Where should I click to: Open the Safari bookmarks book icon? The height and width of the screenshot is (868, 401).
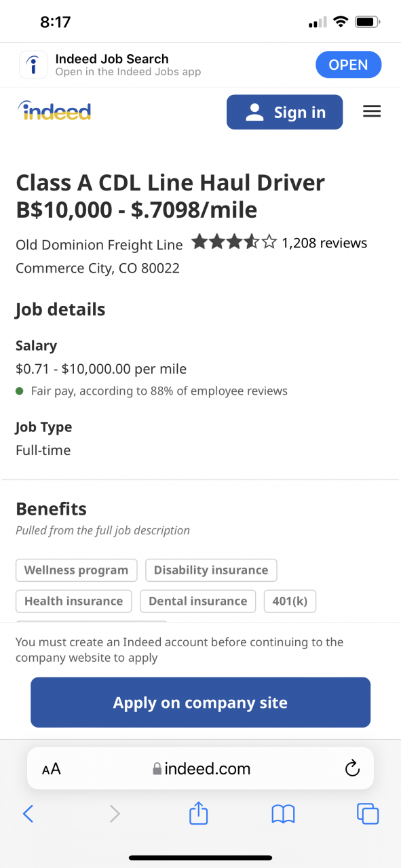point(283,814)
